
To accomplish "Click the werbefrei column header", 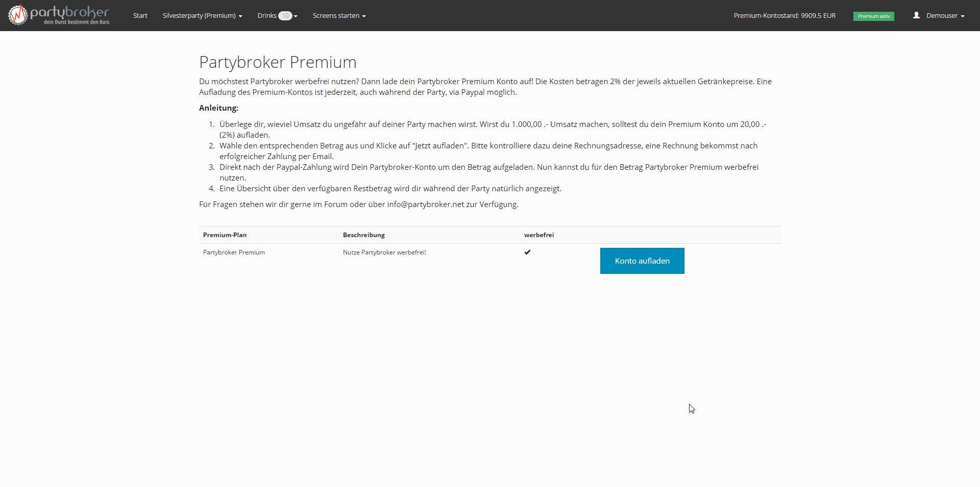I will [x=539, y=235].
